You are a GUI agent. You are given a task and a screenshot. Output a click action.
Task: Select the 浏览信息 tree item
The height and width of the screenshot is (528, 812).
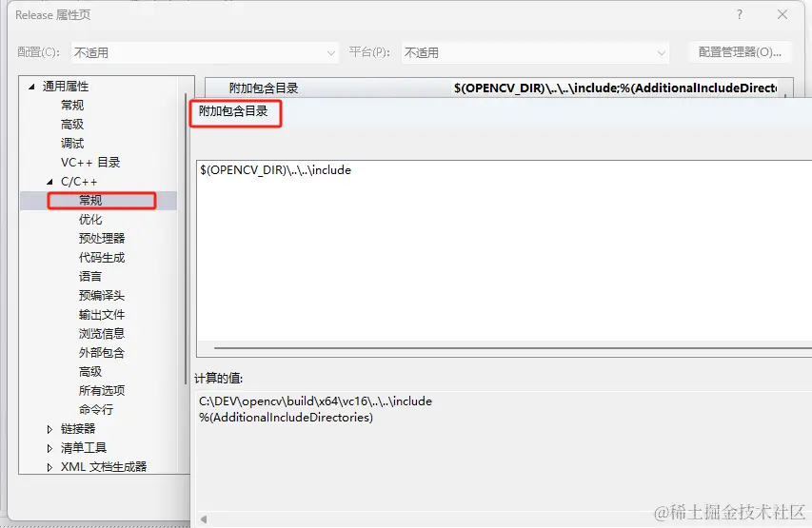click(102, 334)
